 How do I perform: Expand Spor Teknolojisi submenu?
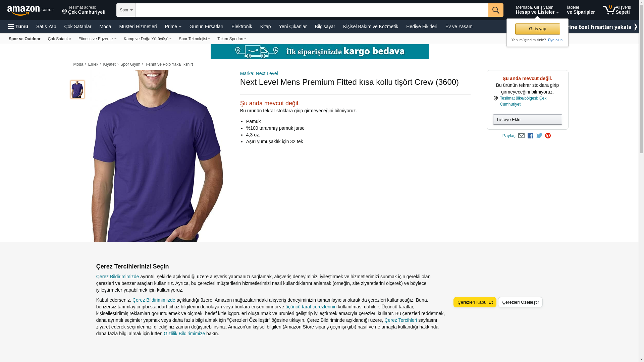[x=194, y=39]
